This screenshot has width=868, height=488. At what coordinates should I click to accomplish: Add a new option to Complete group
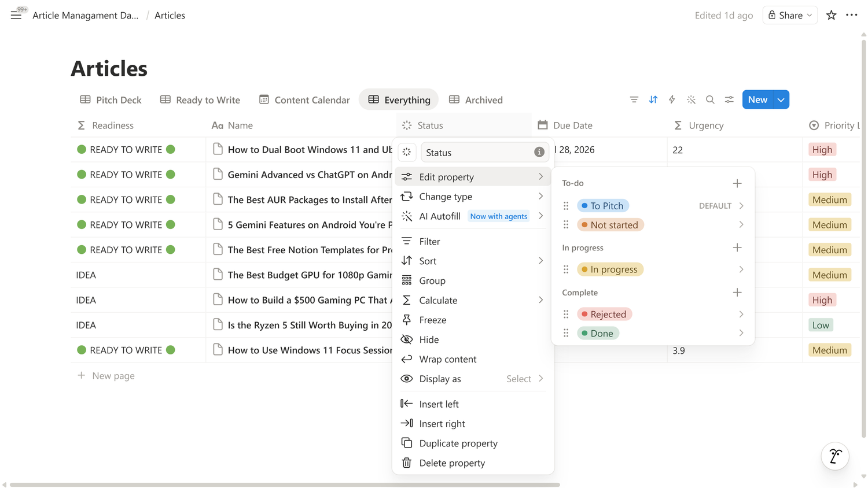737,293
